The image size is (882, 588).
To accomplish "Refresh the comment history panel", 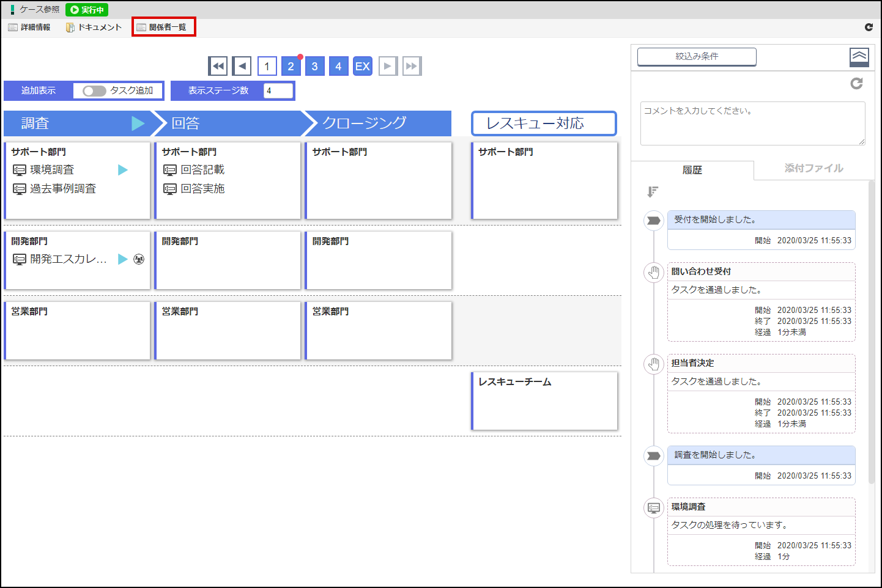I will (856, 84).
